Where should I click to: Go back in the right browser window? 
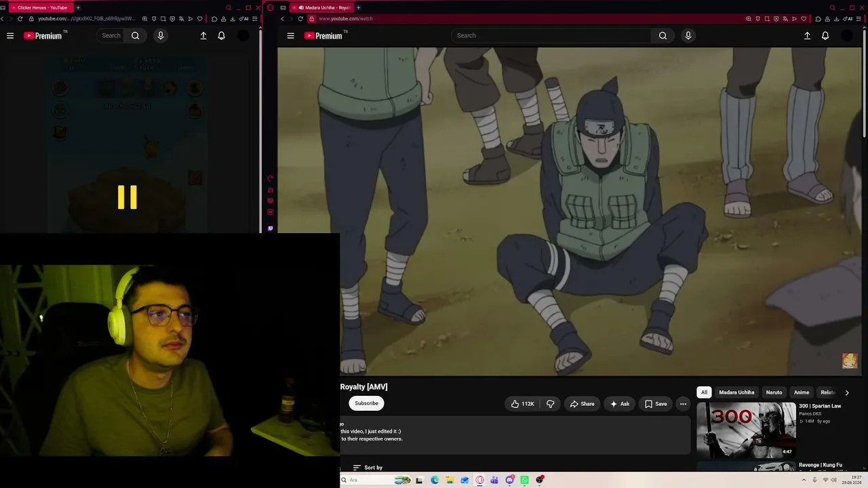283,19
